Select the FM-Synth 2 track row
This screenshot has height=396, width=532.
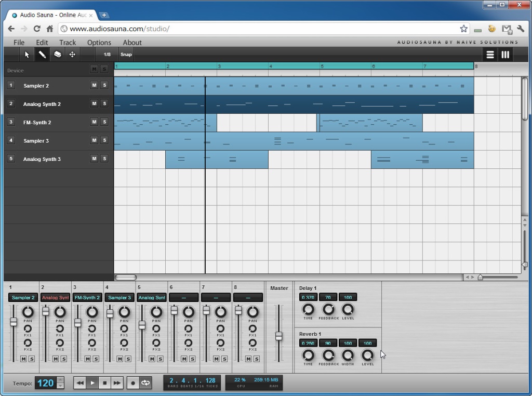(59, 122)
